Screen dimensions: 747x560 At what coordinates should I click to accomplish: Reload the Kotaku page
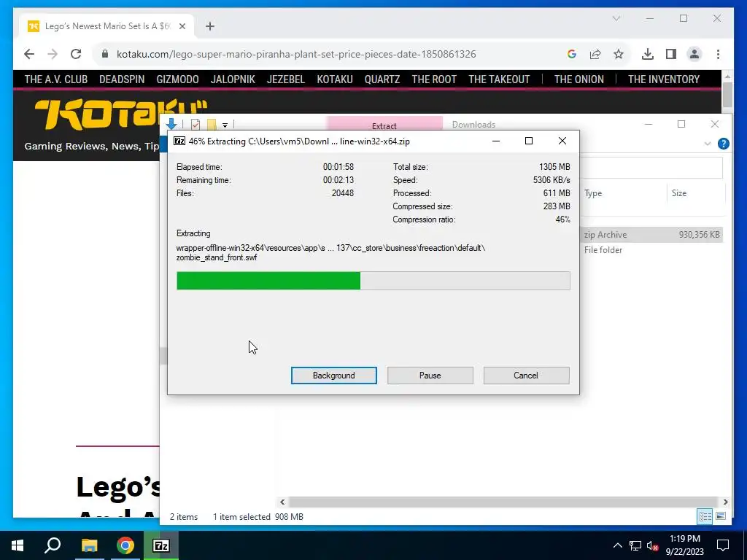coord(76,54)
